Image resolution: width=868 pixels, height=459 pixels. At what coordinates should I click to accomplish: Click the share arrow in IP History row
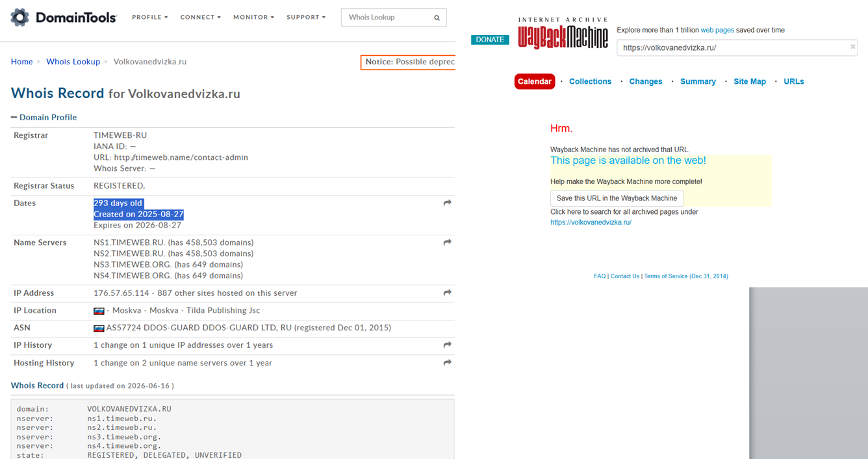point(447,345)
